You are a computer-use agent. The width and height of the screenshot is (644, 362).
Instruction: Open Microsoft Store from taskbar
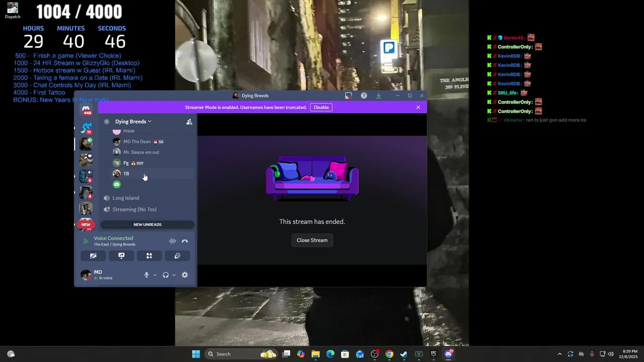click(345, 354)
